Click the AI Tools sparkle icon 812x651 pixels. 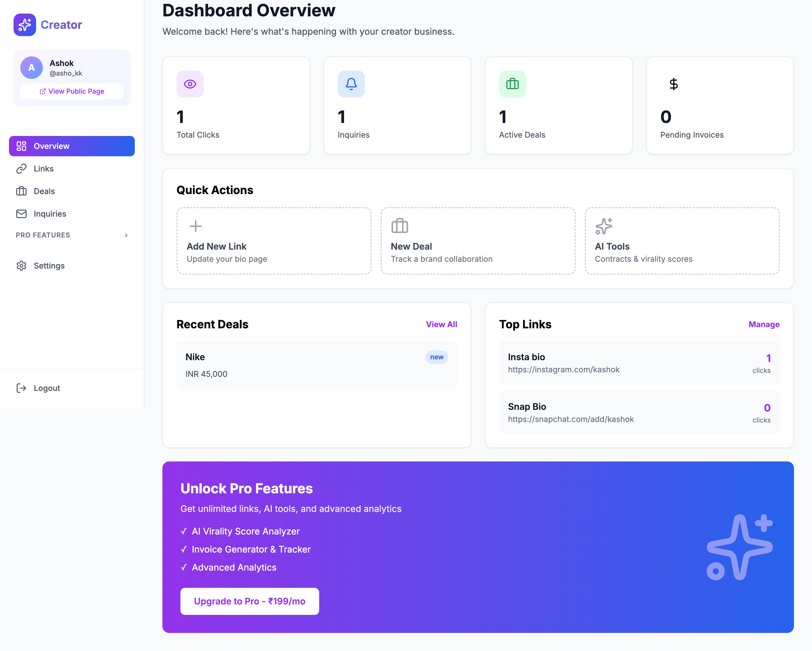(x=603, y=226)
